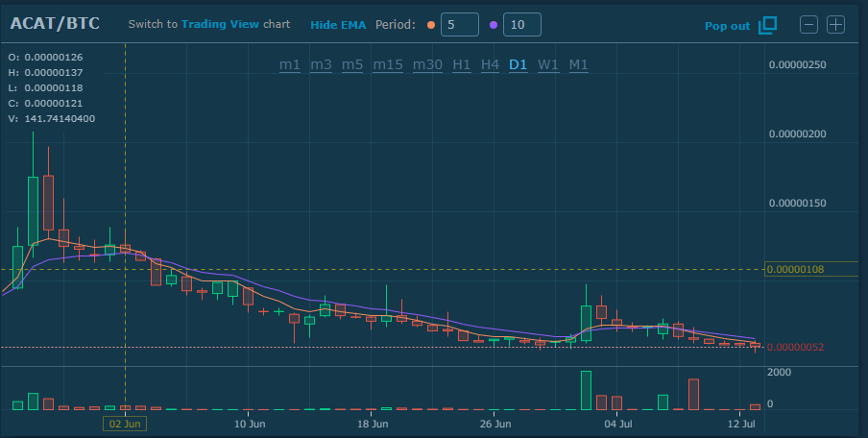Click the Pop out window icon
This screenshot has width=868, height=438.
pos(767,25)
